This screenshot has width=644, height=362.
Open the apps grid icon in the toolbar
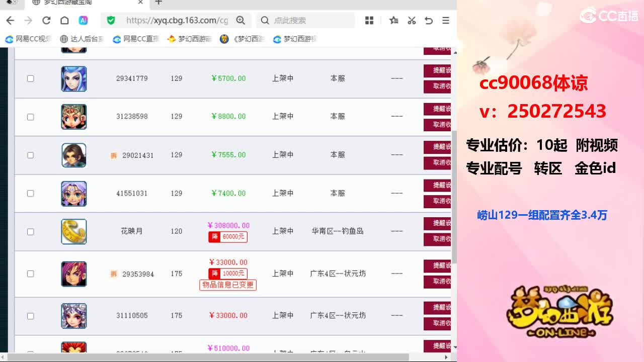point(369,21)
